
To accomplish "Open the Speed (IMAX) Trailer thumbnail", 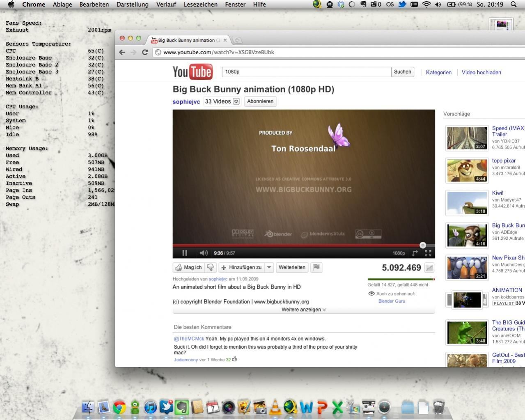I will (x=467, y=138).
